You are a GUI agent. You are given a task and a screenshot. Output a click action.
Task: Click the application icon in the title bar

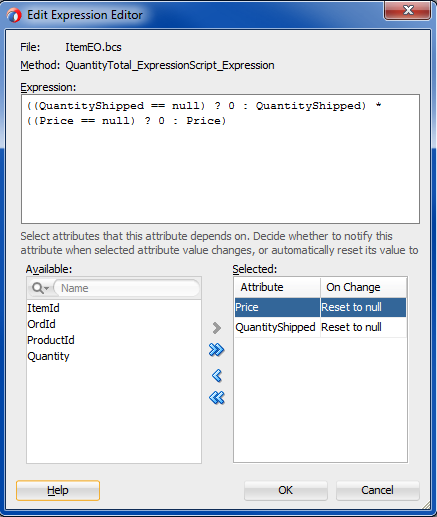pyautogui.click(x=14, y=15)
